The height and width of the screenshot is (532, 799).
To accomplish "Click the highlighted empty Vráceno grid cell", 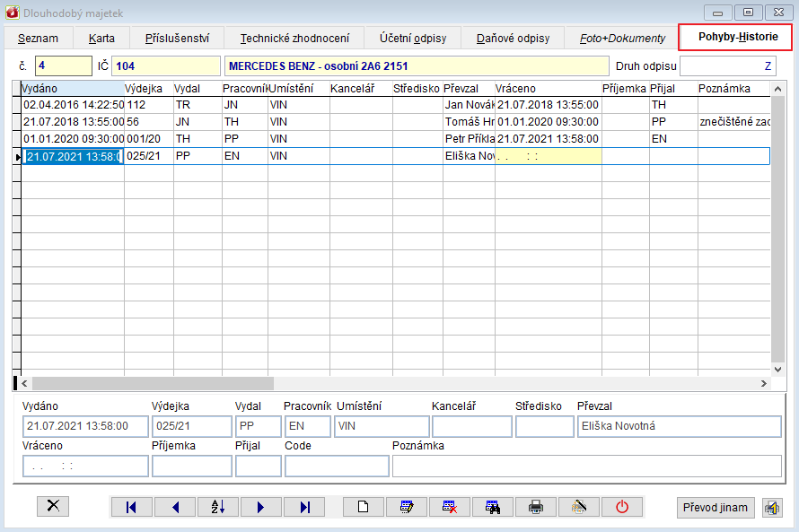I will pos(549,156).
